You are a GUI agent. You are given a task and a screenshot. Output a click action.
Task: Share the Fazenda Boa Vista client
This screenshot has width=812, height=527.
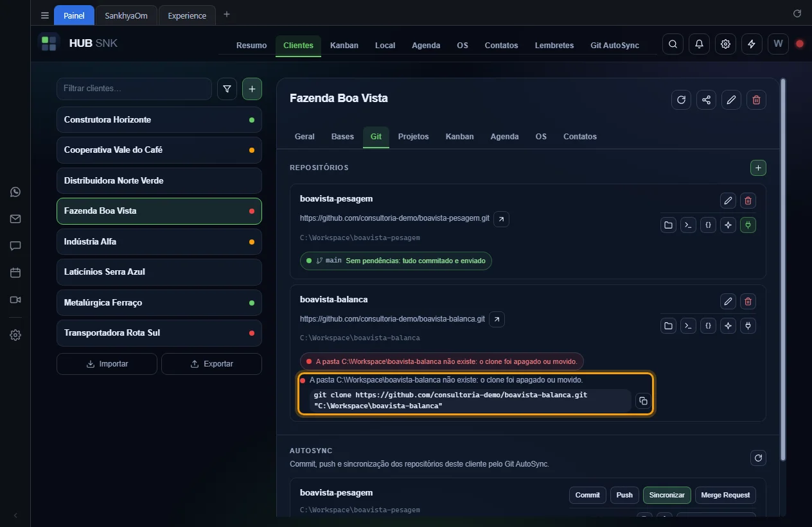pyautogui.click(x=706, y=100)
